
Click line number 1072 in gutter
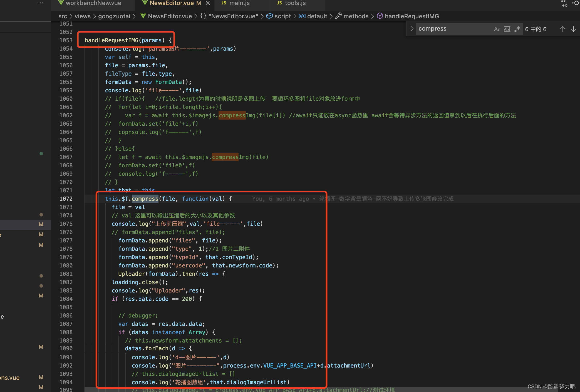click(x=66, y=199)
